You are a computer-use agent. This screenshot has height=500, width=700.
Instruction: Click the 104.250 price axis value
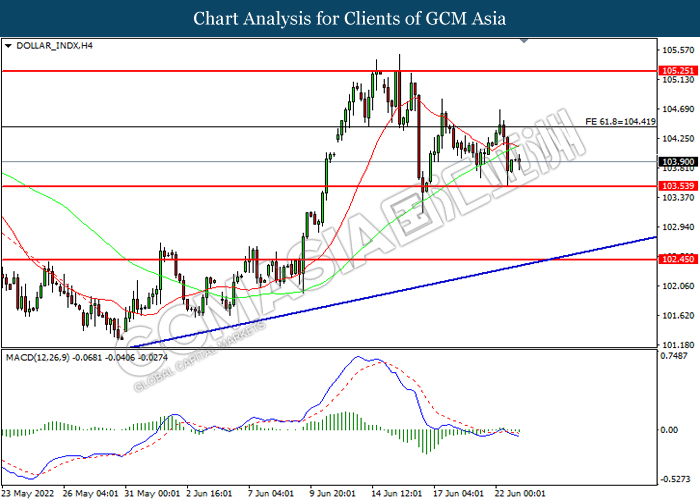pos(678,138)
